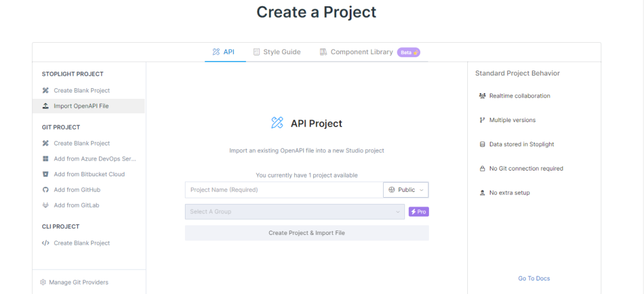Click the Component Library books icon

point(323,52)
